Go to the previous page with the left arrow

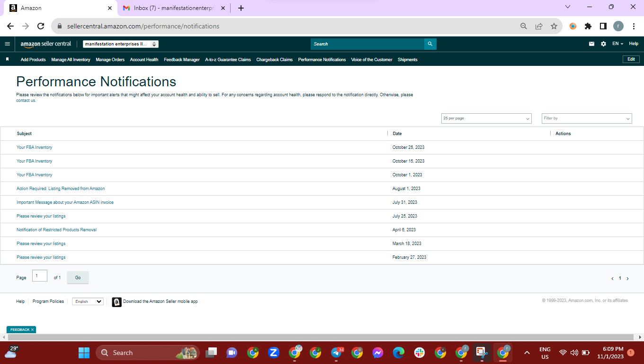point(612,279)
